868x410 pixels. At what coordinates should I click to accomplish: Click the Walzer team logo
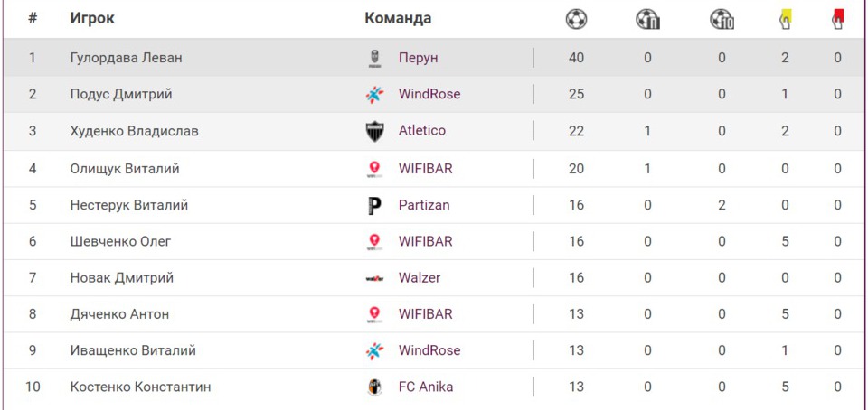click(374, 279)
